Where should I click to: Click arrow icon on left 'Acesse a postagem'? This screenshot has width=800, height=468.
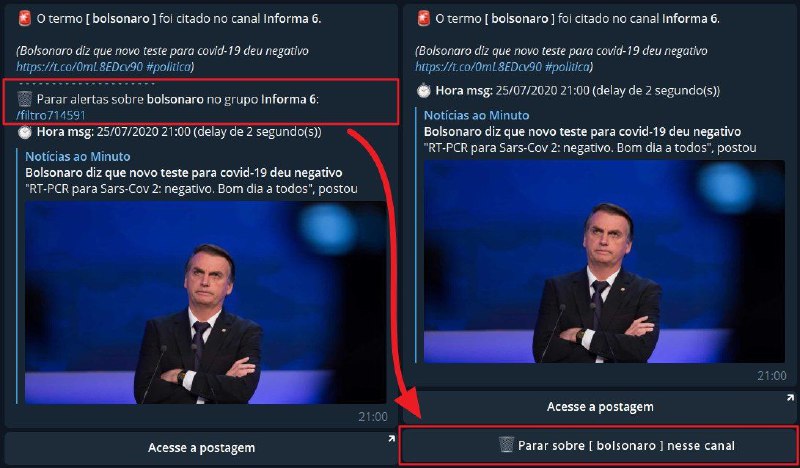coord(391,438)
